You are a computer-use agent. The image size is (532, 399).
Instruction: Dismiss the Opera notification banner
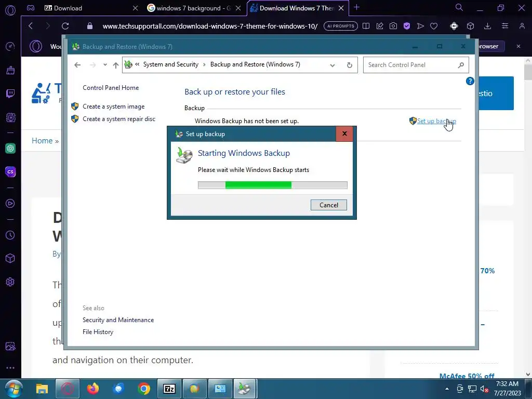click(x=518, y=46)
